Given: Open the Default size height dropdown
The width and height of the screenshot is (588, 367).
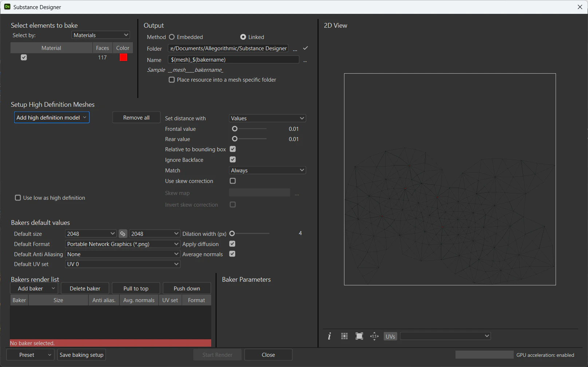Looking at the screenshot, I should pos(155,234).
